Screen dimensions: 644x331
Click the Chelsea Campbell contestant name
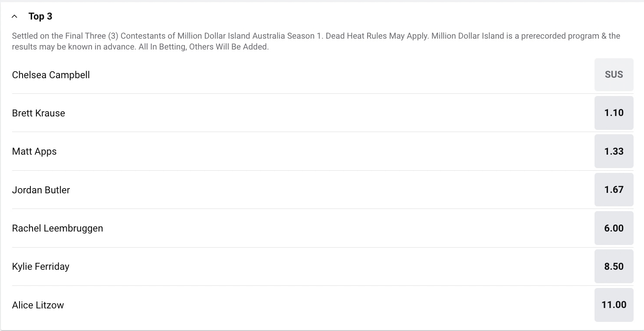point(51,75)
